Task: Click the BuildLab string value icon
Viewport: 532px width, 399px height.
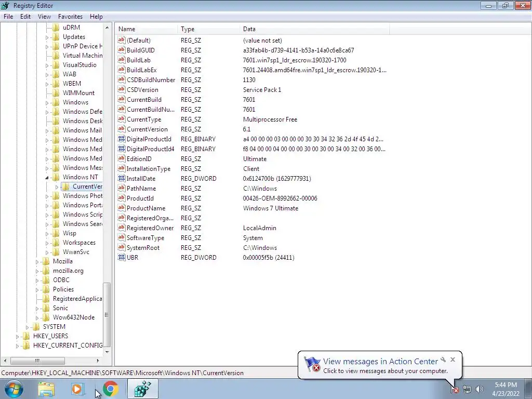Action: (x=122, y=60)
